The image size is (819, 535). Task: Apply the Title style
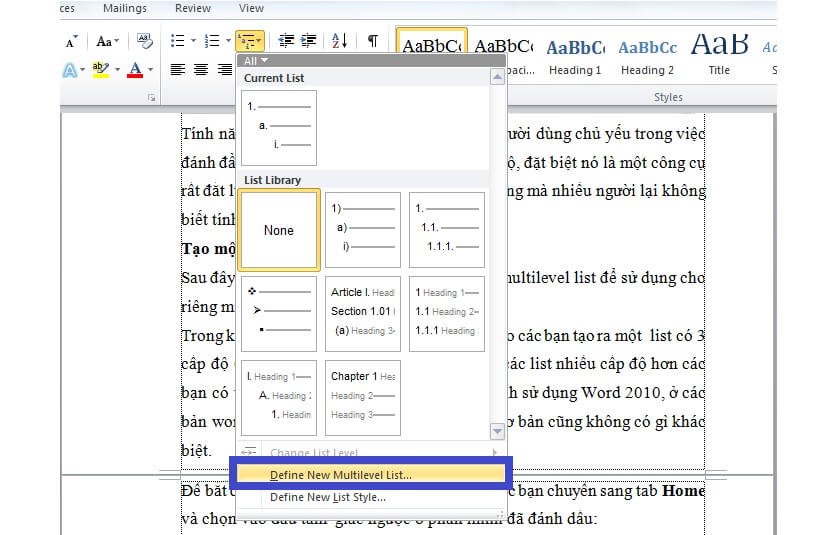pos(719,55)
